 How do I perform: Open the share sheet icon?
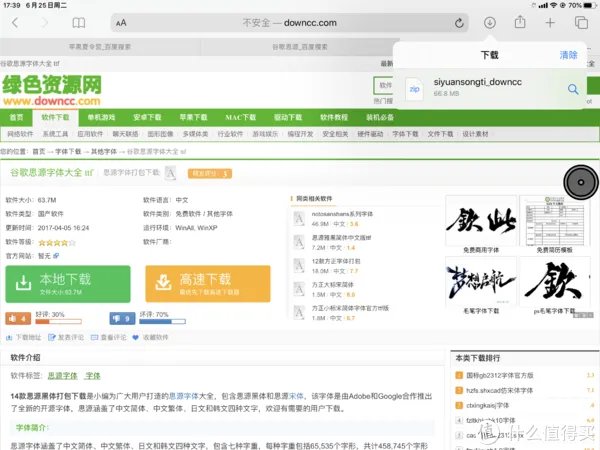(520, 22)
